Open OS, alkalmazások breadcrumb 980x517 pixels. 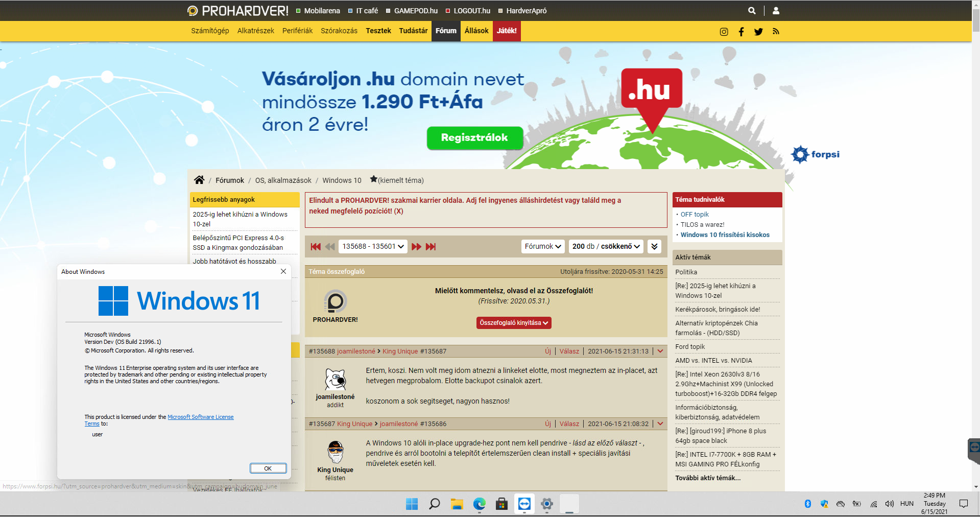tap(283, 180)
